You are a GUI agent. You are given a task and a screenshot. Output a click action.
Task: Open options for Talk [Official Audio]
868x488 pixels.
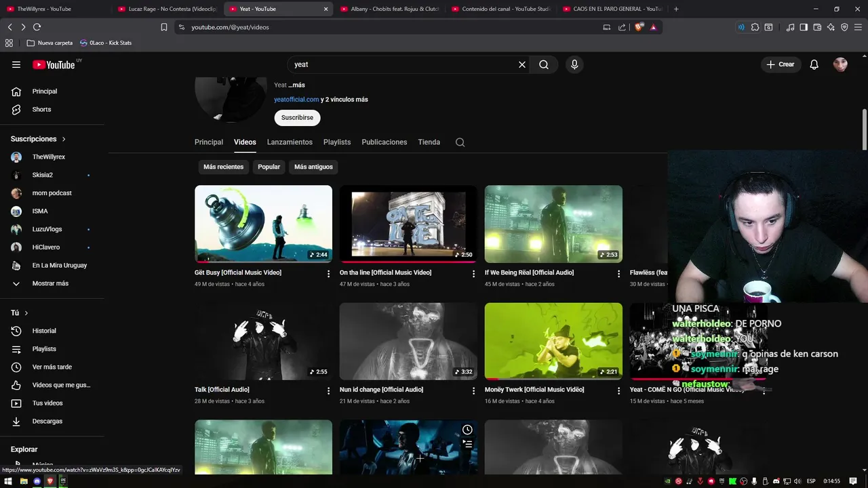click(328, 391)
